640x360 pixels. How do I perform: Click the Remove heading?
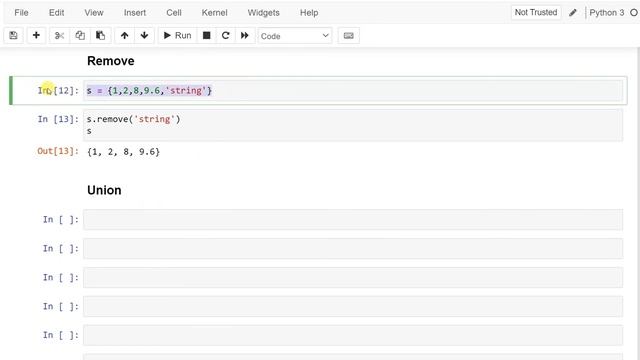[111, 61]
